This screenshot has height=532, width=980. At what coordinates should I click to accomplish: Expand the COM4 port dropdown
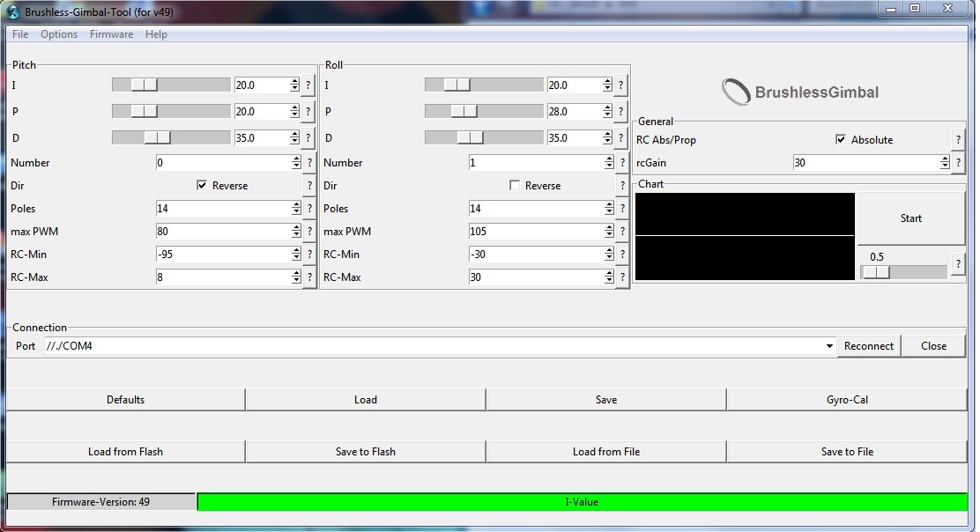coord(829,346)
